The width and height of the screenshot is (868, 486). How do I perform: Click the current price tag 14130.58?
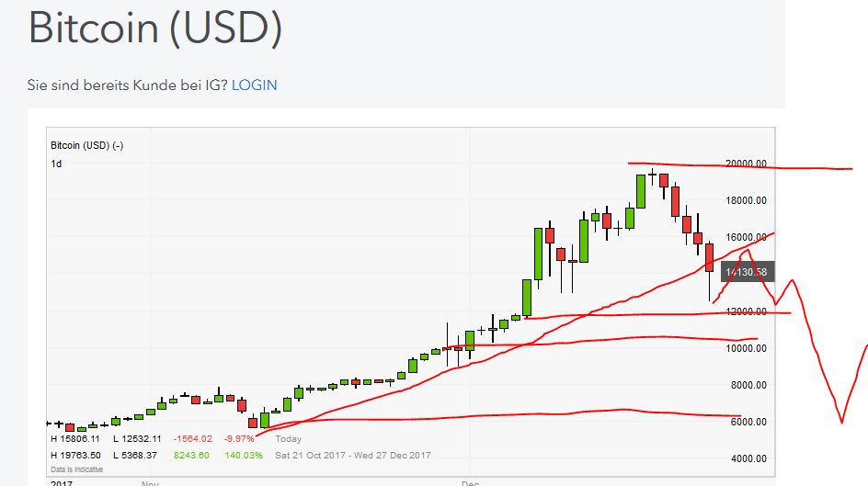tap(747, 271)
